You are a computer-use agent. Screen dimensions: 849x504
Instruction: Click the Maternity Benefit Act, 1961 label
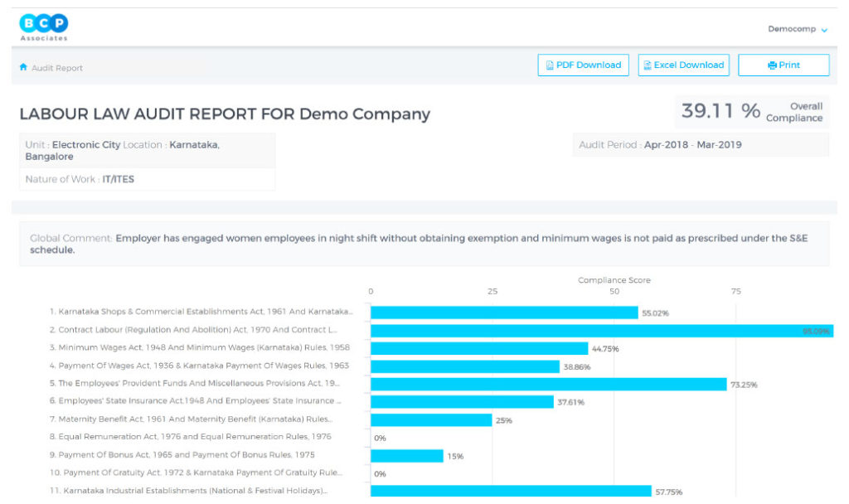(x=191, y=419)
